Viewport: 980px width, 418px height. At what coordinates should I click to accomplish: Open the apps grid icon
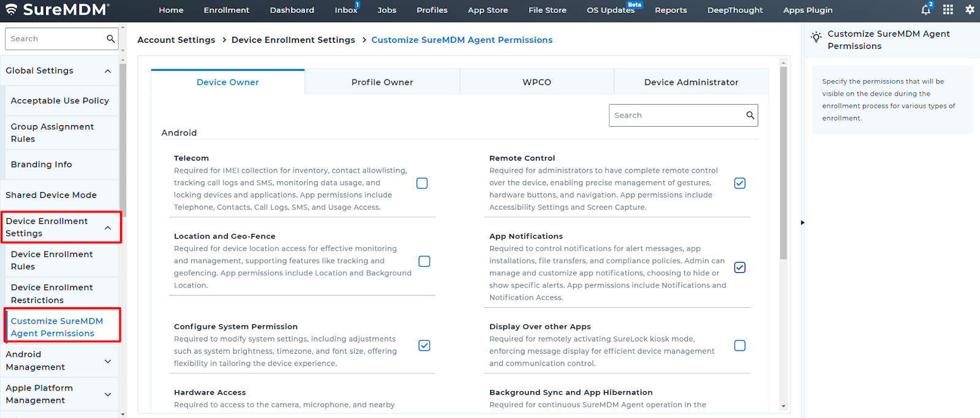(x=948, y=10)
